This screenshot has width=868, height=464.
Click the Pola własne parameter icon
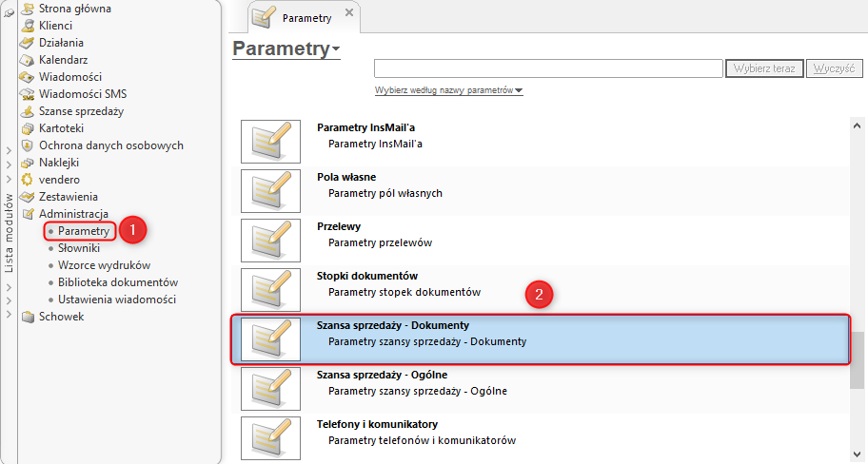(x=270, y=190)
